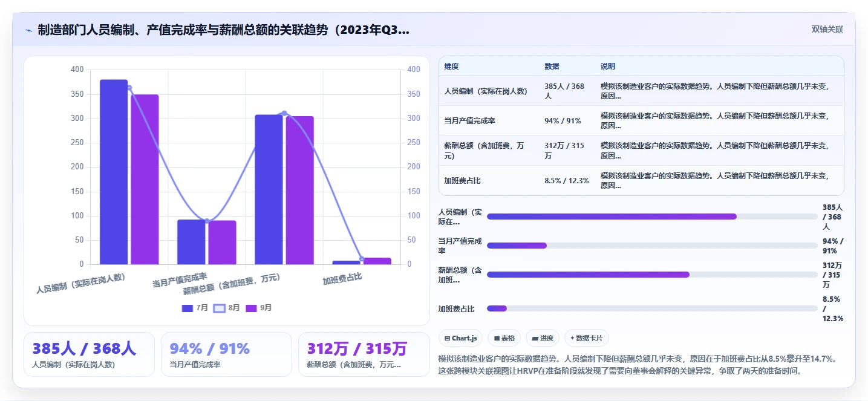Click the 当月产值完成率 x-axis label in chart
The image size is (868, 401).
click(x=179, y=279)
